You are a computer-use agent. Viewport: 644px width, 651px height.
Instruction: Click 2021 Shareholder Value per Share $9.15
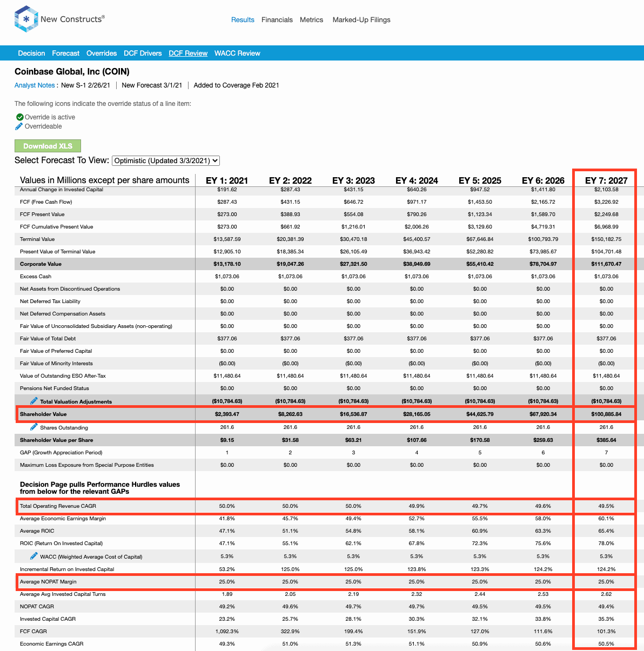click(x=227, y=440)
